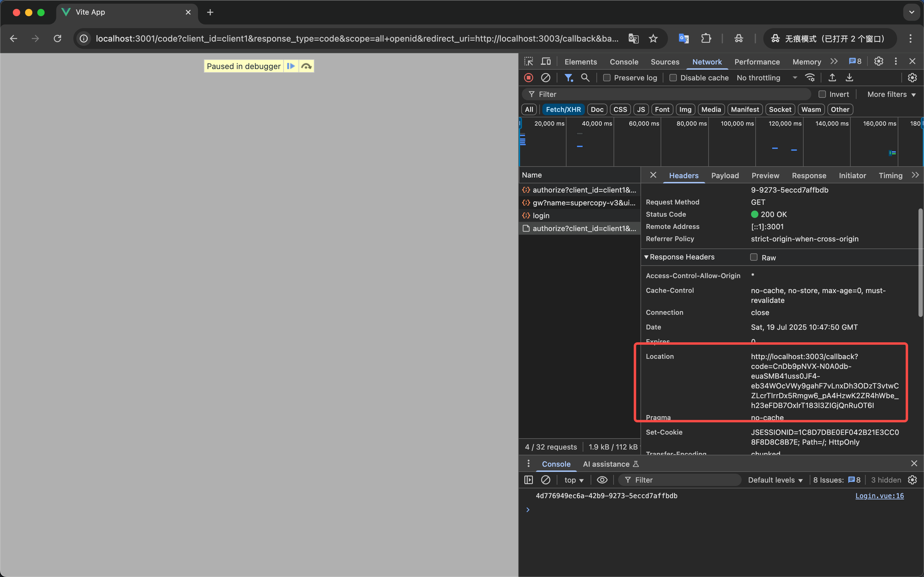This screenshot has height=577, width=924.
Task: Click the console Filter input field
Action: tap(680, 480)
